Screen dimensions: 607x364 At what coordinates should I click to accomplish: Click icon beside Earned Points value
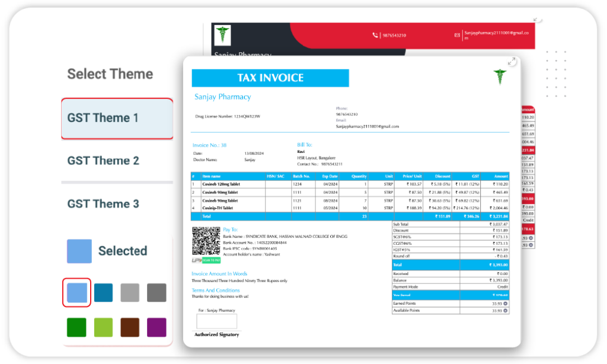click(506, 304)
